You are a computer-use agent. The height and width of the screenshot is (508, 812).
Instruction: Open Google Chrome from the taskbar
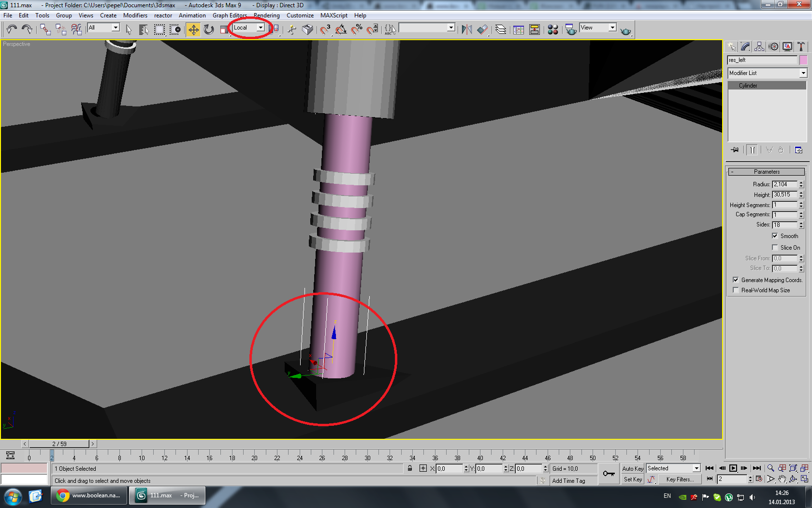(x=89, y=496)
